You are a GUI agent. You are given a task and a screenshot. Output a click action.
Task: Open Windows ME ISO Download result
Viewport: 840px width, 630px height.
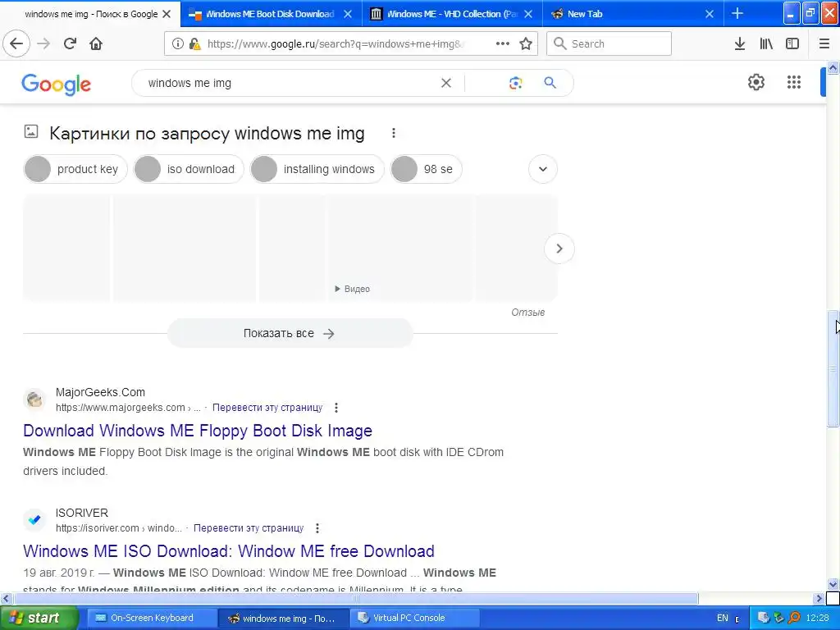point(229,551)
